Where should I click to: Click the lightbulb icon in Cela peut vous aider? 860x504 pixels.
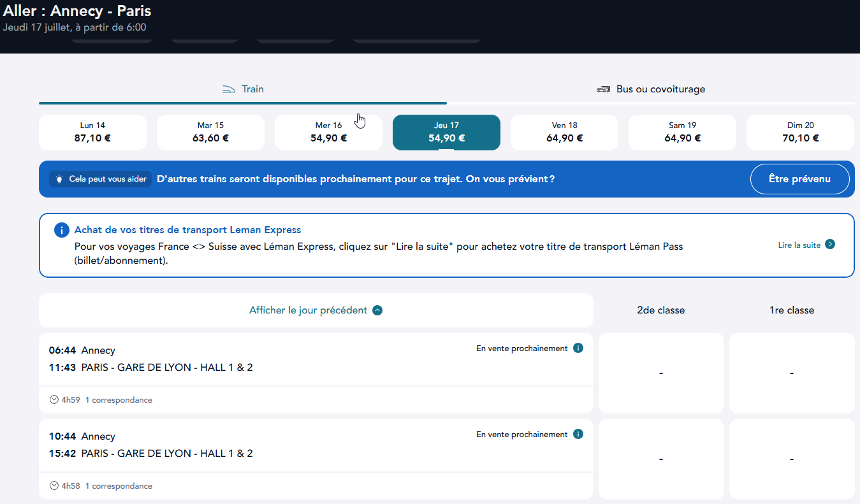point(60,179)
